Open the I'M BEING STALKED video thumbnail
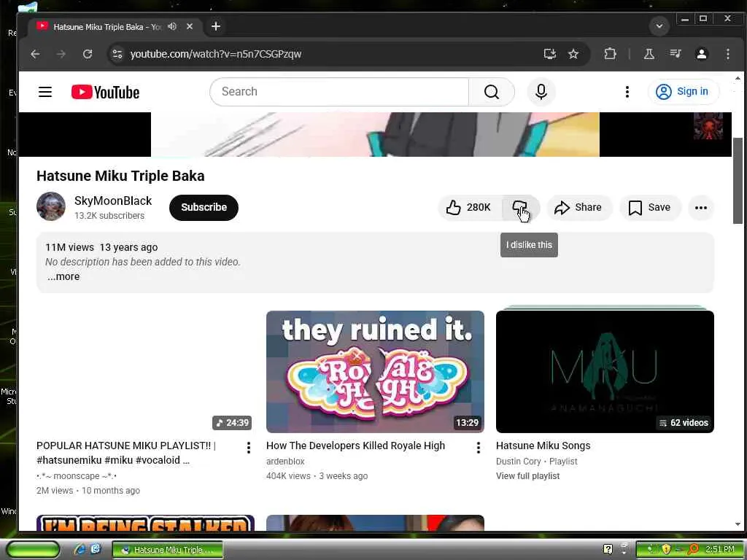Image resolution: width=747 pixels, height=560 pixels. 145,523
